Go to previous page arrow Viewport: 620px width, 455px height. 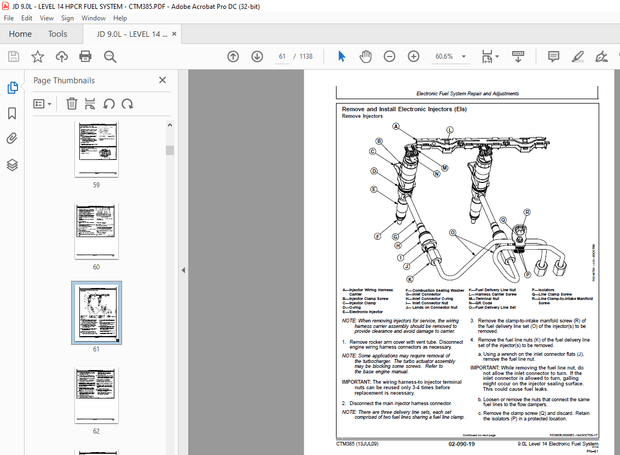click(x=233, y=57)
